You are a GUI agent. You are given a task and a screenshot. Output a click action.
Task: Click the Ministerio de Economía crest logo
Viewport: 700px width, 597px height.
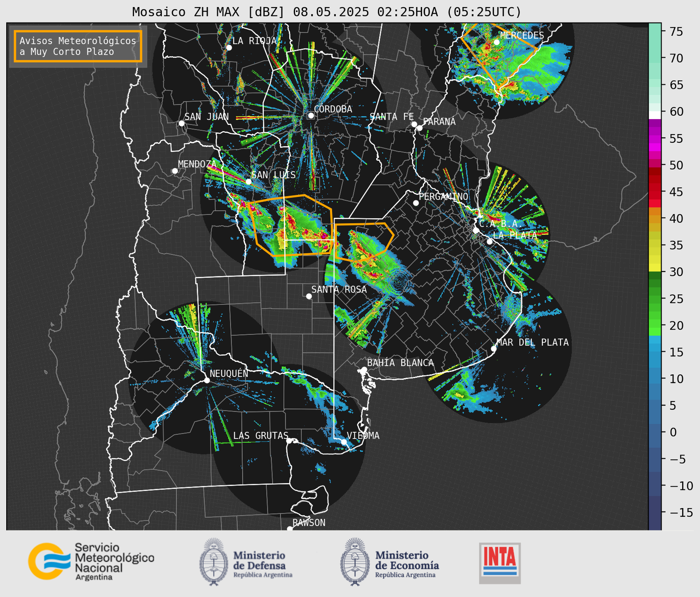click(355, 562)
